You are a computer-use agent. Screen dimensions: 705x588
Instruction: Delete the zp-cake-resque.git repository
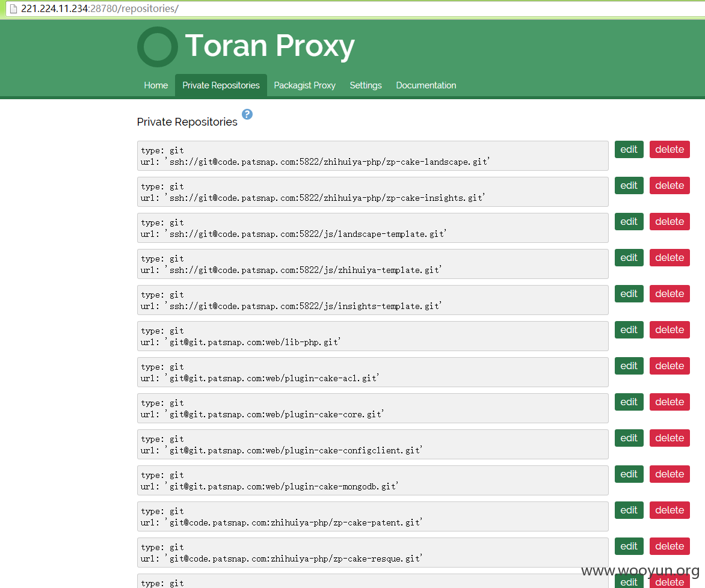tap(670, 546)
